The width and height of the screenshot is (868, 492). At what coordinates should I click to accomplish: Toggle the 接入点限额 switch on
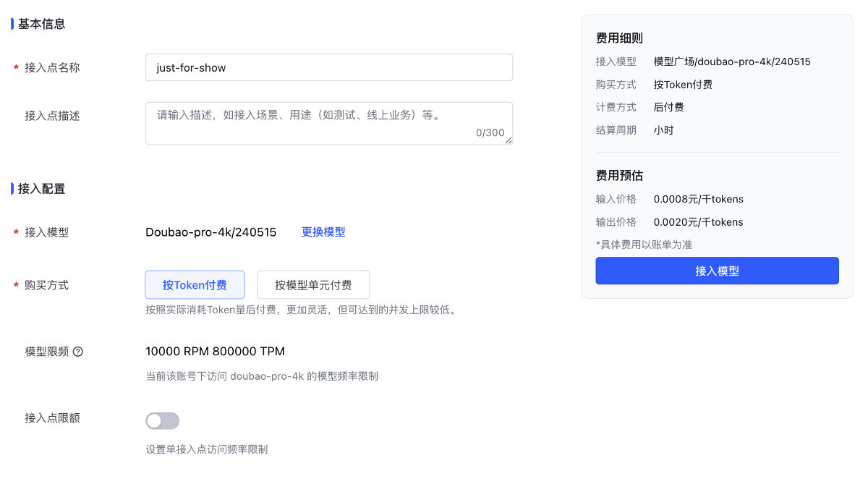[162, 421]
